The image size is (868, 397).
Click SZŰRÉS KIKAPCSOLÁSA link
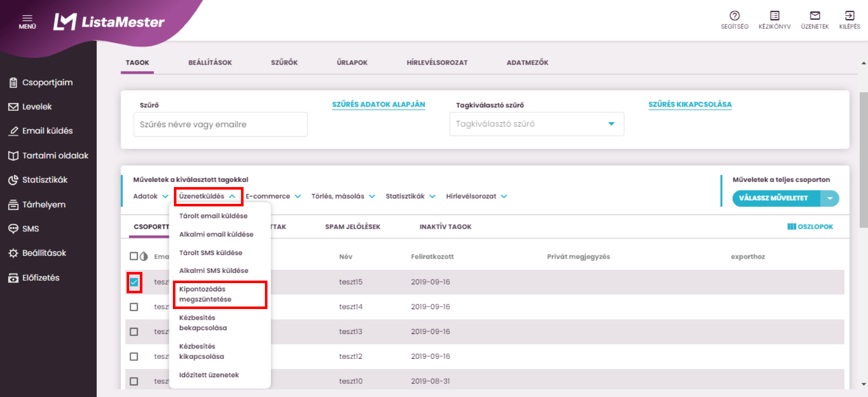click(x=690, y=105)
